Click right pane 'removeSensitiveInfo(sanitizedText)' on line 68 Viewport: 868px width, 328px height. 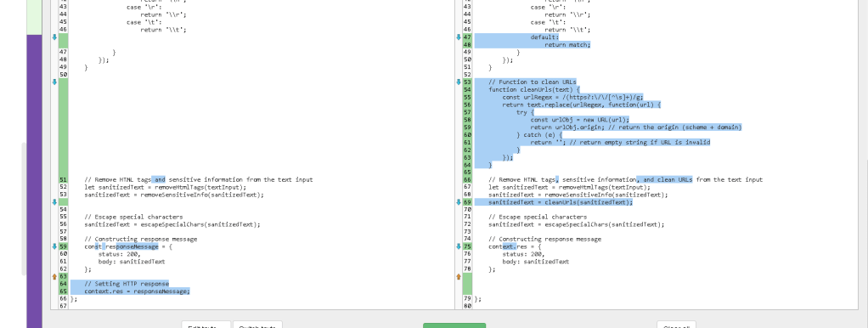(606, 195)
